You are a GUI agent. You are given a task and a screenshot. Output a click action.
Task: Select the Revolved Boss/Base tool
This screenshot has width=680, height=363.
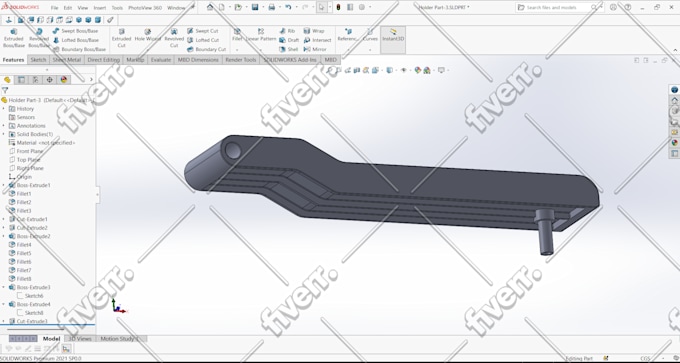click(39, 38)
